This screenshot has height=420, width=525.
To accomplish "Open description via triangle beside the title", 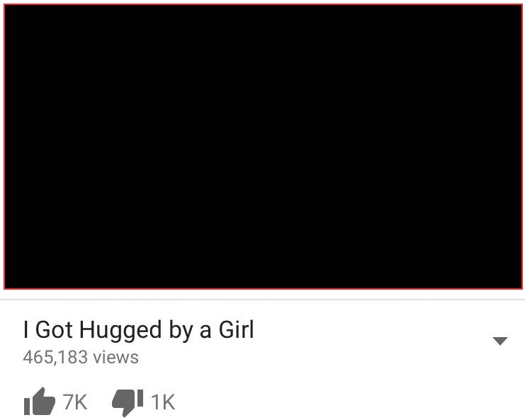I will point(500,341).
